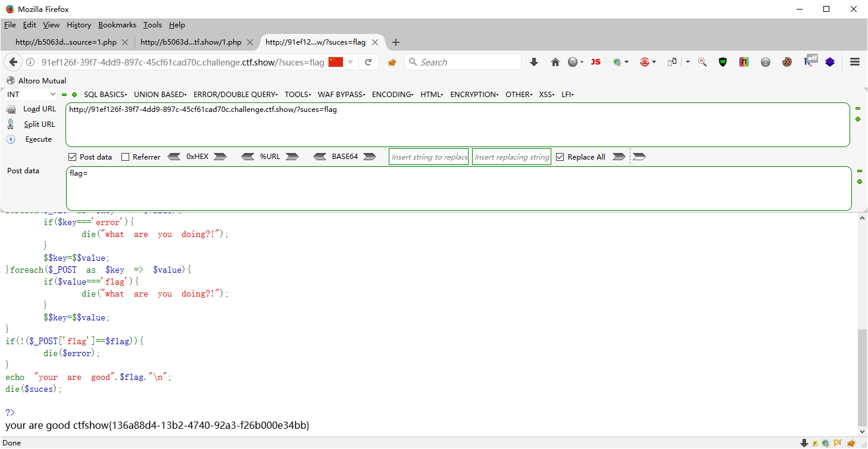
Task: Click the 0xHEX encode right arrow
Action: pos(220,157)
